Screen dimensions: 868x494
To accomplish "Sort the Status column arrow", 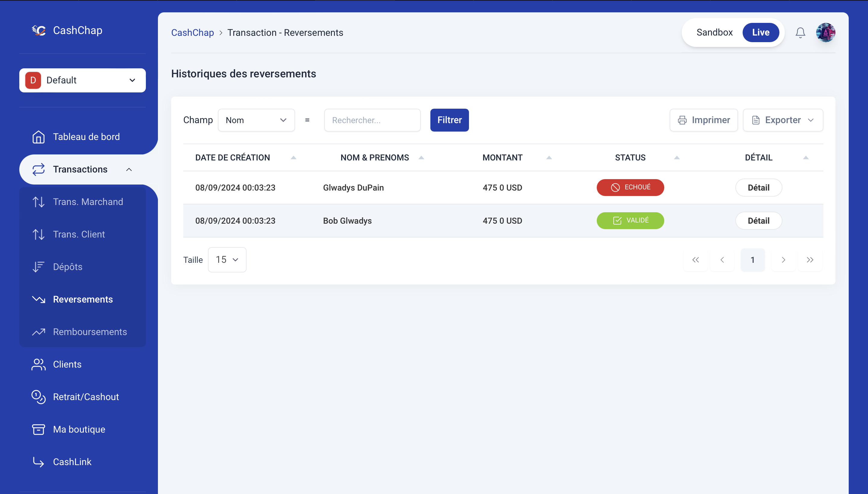I will (x=677, y=158).
